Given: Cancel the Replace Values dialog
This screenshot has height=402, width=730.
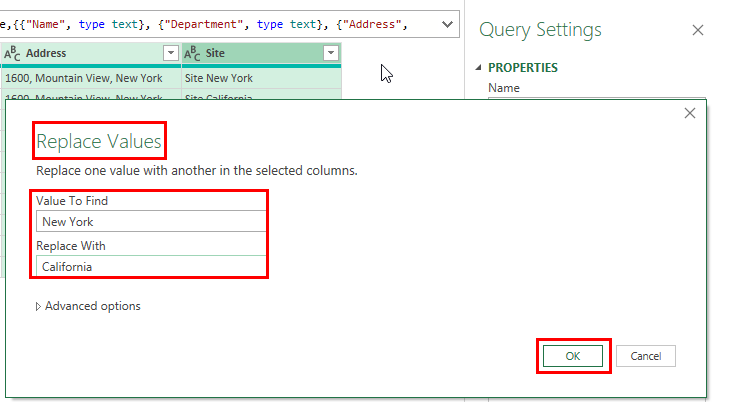Looking at the screenshot, I should (646, 356).
